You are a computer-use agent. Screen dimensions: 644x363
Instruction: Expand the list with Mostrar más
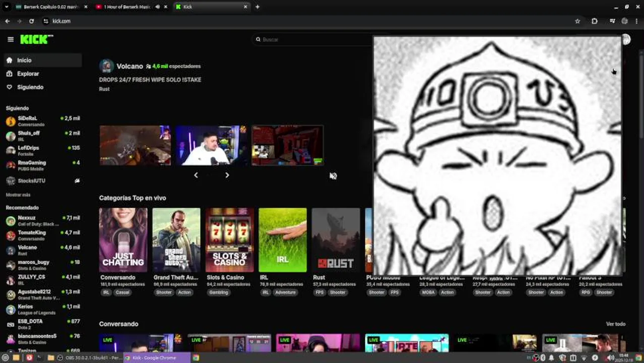click(18, 195)
